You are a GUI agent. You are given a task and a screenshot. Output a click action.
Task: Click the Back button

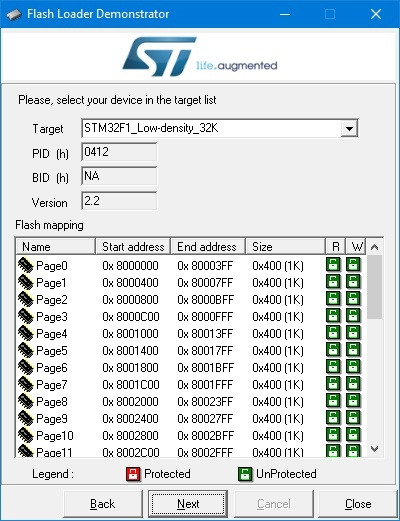[x=103, y=504]
